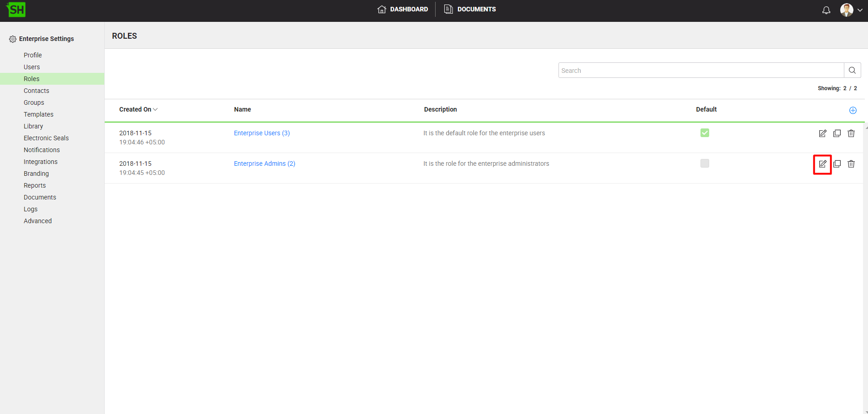Focus the roles Search field

click(x=701, y=70)
